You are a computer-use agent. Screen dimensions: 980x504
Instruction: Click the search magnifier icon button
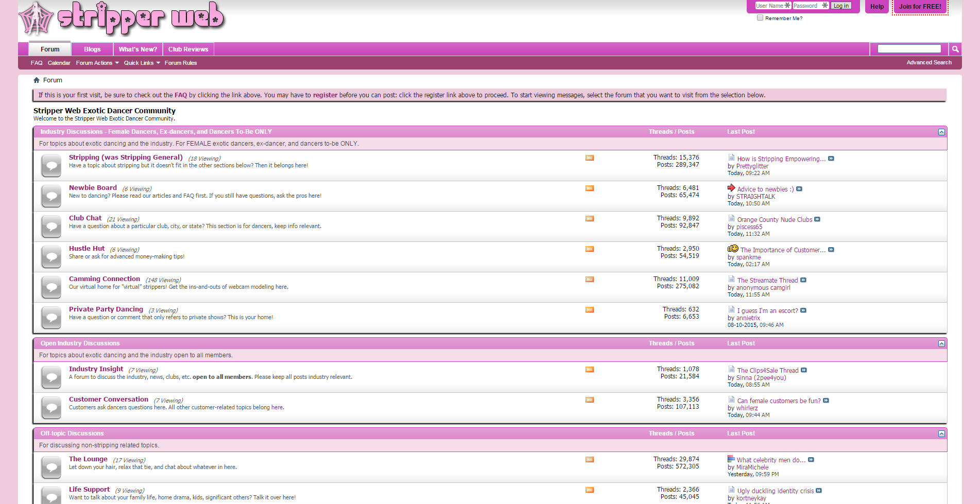click(x=955, y=49)
